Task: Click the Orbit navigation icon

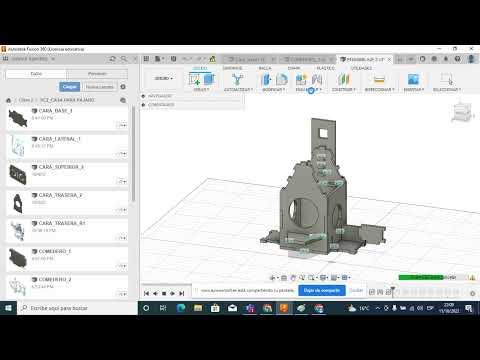Action: click(273, 277)
